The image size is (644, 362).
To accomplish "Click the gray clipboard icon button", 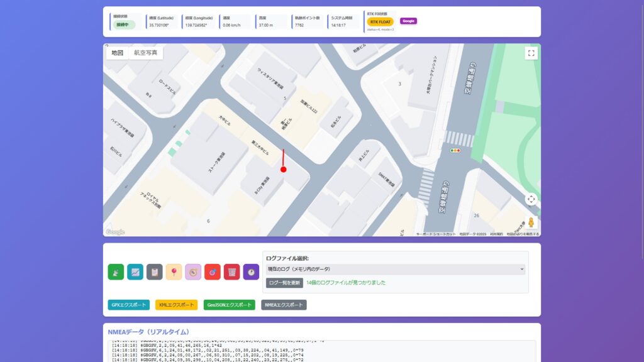I will [x=155, y=272].
